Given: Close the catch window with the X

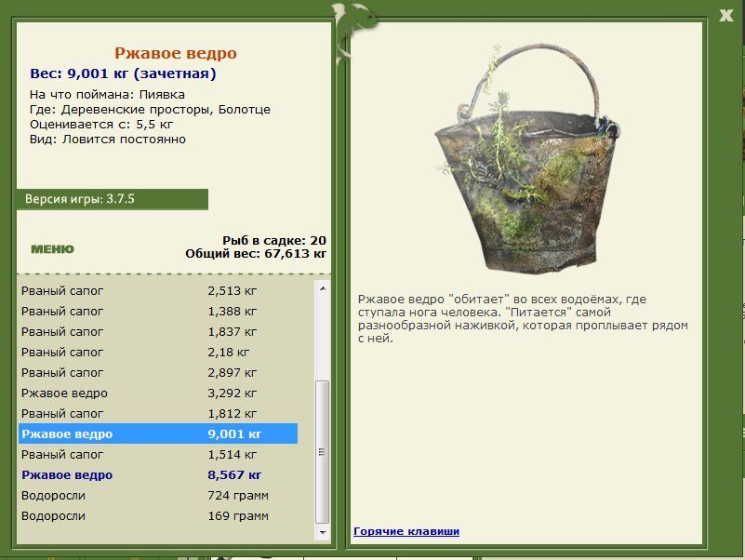Looking at the screenshot, I should (x=726, y=15).
